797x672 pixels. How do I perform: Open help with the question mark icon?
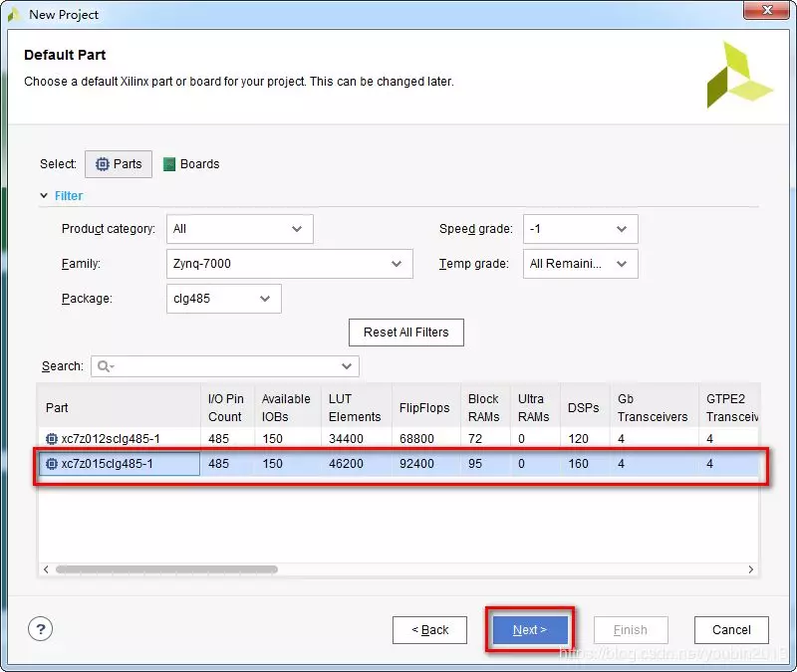(40, 629)
